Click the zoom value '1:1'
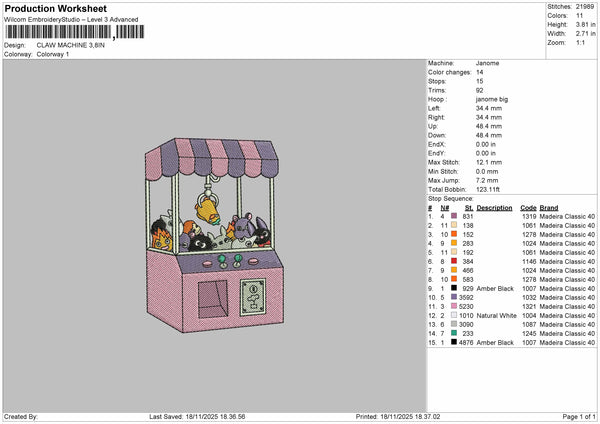The height and width of the screenshot is (424, 600). pos(580,42)
